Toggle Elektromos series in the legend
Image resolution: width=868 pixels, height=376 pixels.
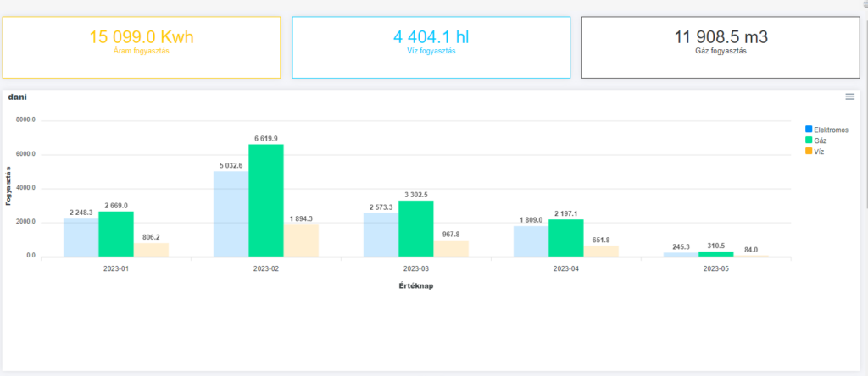coord(825,130)
